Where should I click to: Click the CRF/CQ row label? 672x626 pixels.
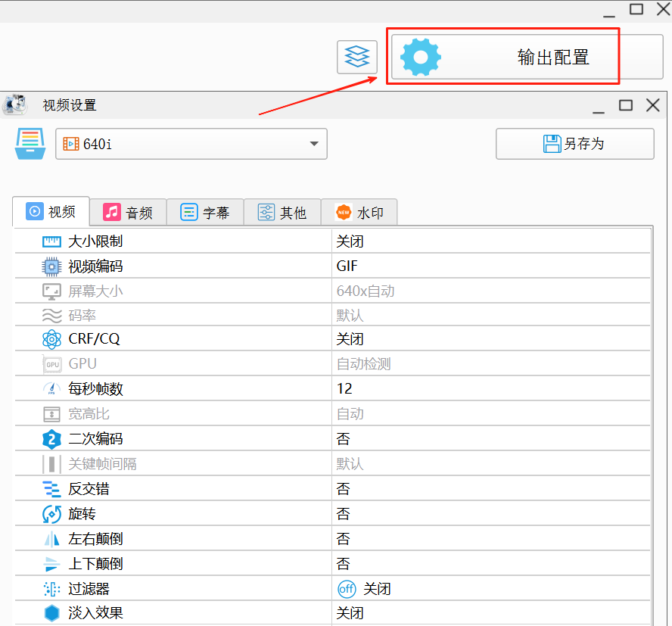[x=94, y=338]
